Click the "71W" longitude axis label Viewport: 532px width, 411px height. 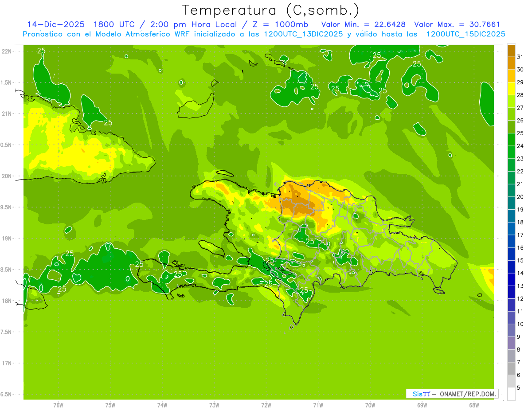point(318,405)
